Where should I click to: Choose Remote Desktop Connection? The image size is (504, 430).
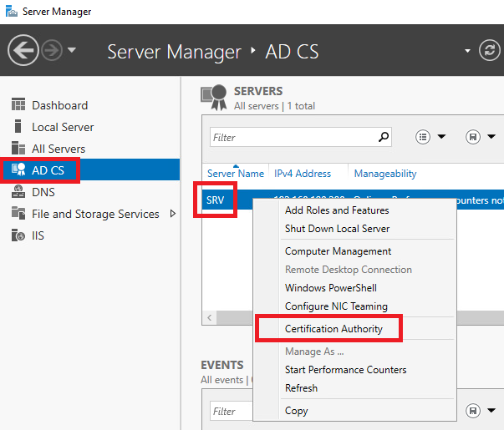click(x=349, y=270)
